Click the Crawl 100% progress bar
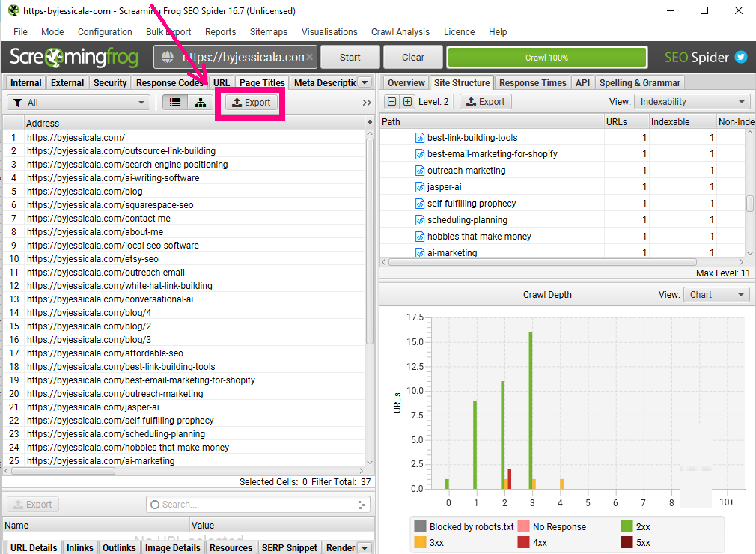The width and height of the screenshot is (756, 554). (x=546, y=58)
